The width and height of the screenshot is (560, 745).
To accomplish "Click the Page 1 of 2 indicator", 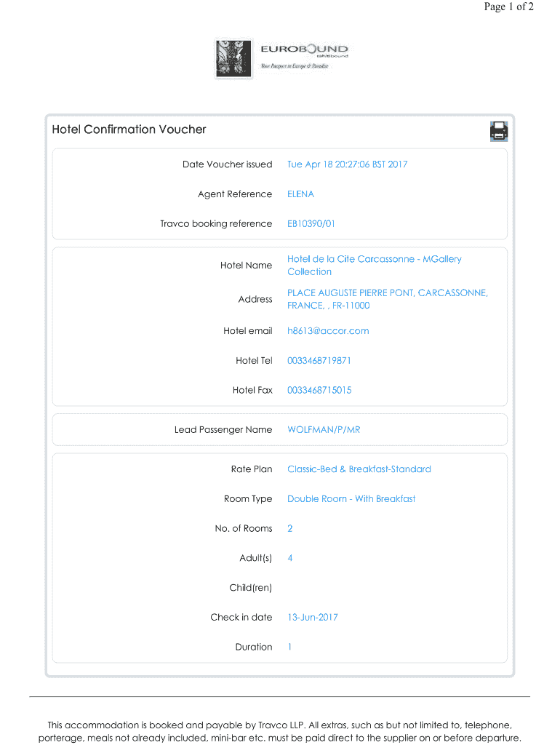I will coord(509,7).
